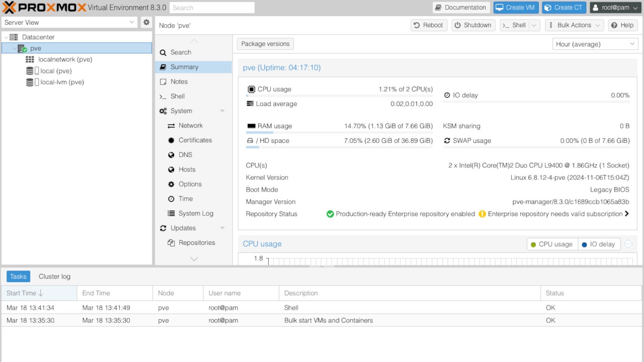Toggle CPU usage series in chart legend

(x=552, y=244)
